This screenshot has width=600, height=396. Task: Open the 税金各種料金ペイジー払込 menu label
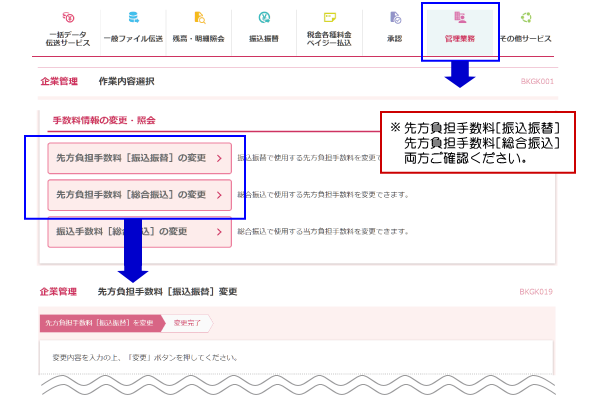[x=329, y=39]
